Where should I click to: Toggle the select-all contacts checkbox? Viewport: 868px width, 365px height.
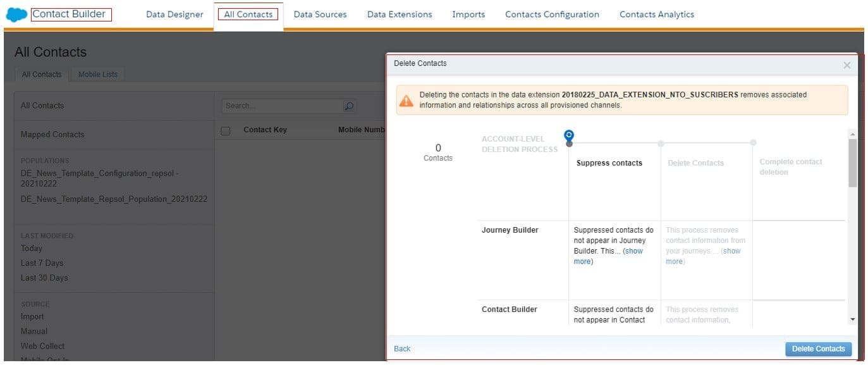(x=226, y=130)
